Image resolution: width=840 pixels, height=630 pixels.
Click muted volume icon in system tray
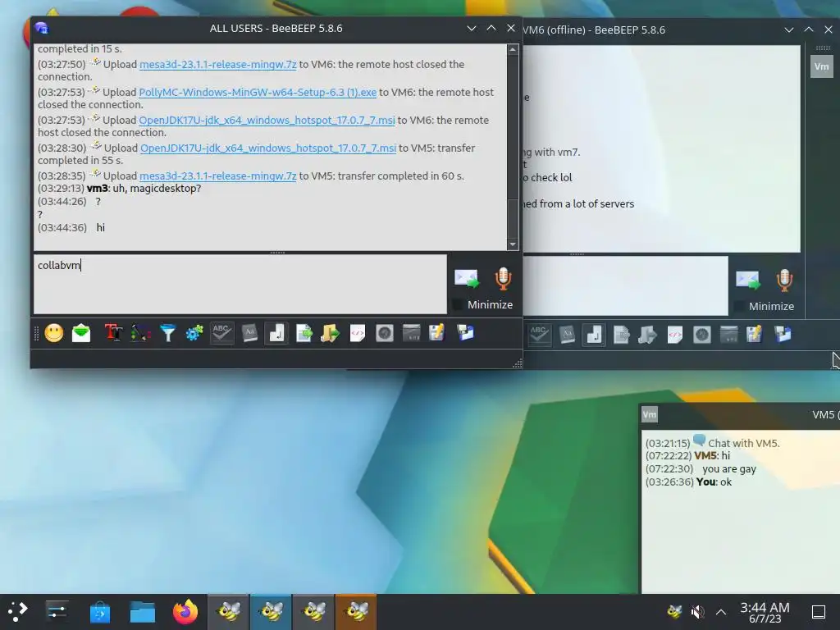[697, 611]
